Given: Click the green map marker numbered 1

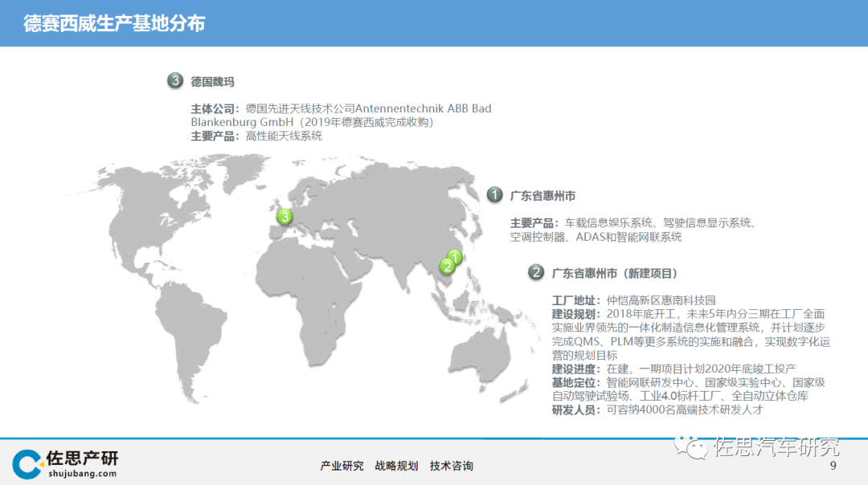Looking at the screenshot, I should pyautogui.click(x=454, y=257).
